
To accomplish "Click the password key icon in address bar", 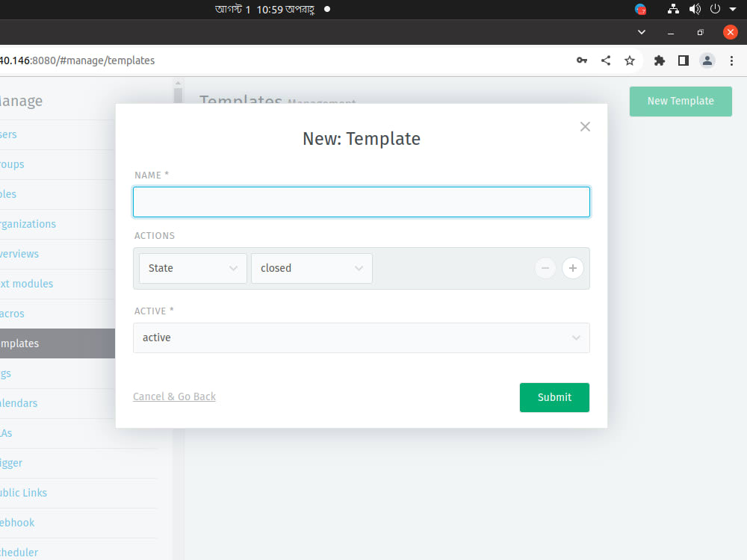I will point(582,60).
